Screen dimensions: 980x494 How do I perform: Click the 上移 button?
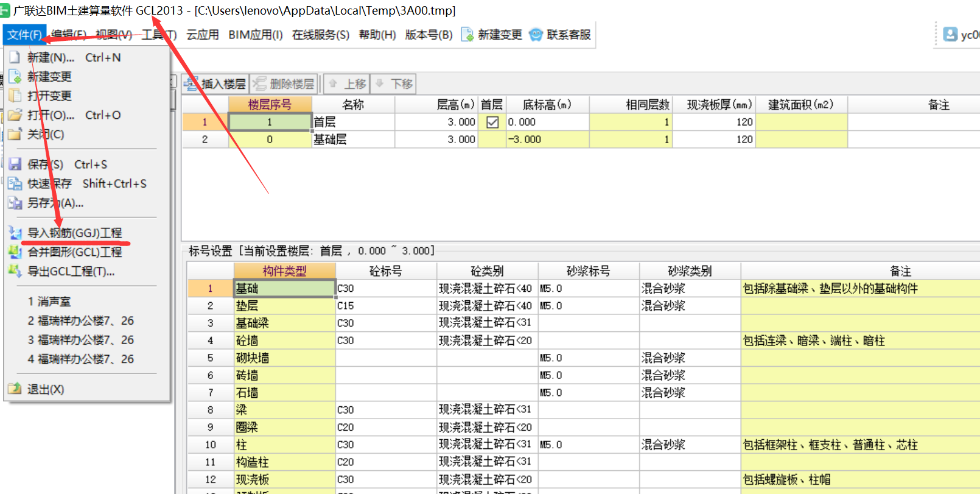click(x=346, y=83)
